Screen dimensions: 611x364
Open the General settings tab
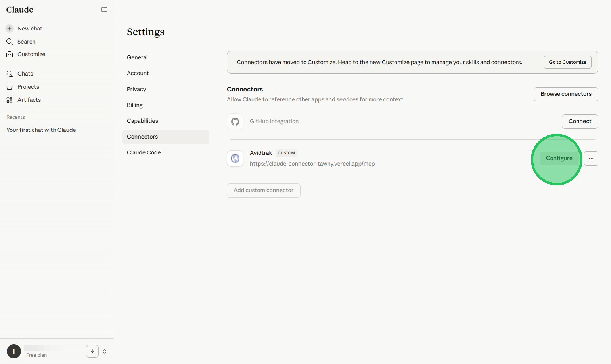click(x=166, y=57)
